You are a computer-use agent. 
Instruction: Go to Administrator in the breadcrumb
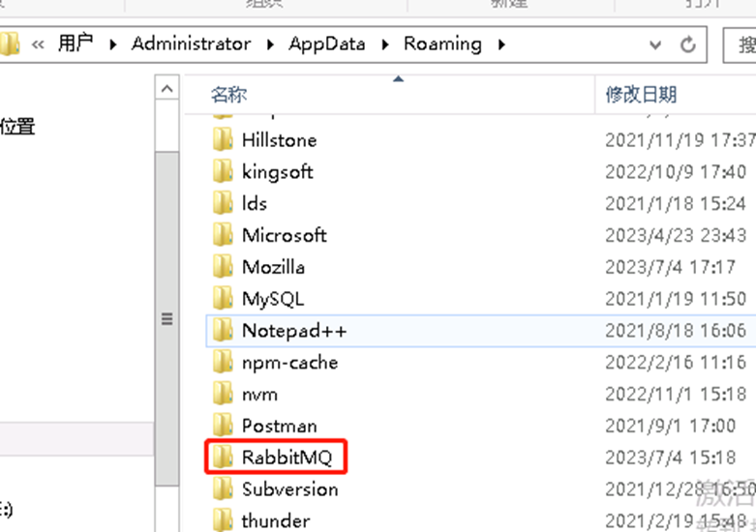coord(192,44)
